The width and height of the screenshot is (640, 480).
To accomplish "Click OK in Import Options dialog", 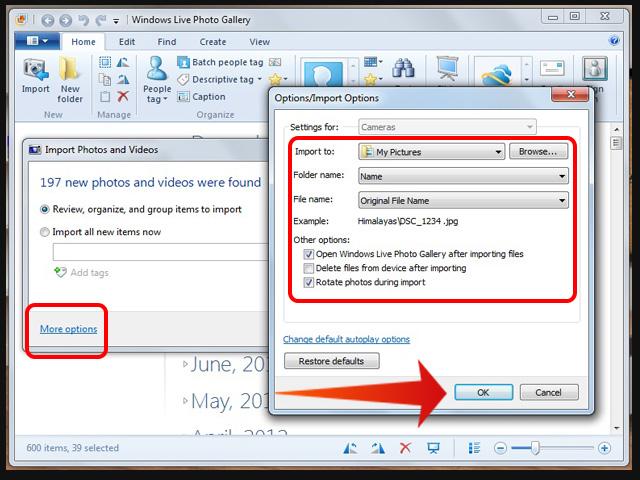I will pyautogui.click(x=484, y=392).
